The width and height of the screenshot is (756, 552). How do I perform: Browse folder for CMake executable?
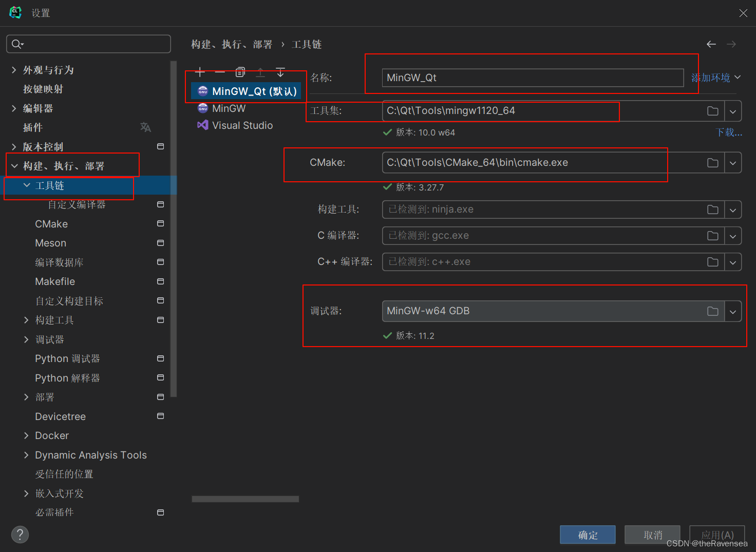point(713,163)
